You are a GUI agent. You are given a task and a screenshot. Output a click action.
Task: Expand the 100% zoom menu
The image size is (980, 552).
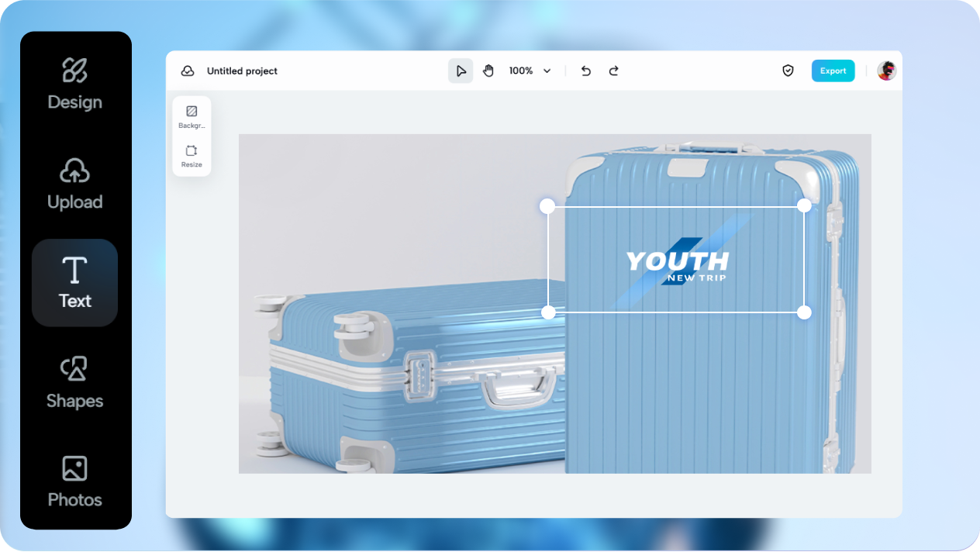point(530,71)
